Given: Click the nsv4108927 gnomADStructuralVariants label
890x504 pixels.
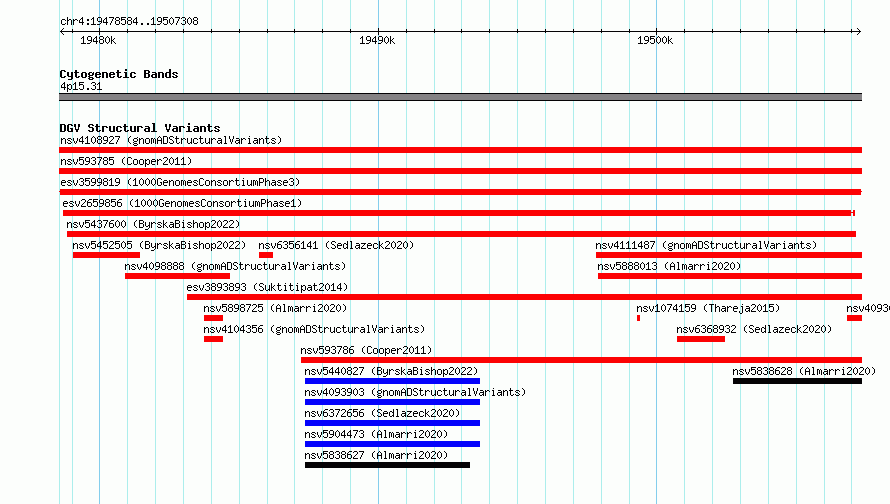Looking at the screenshot, I should point(171,140).
